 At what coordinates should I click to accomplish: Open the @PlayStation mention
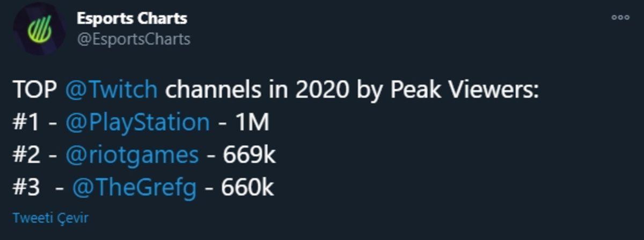pos(137,122)
